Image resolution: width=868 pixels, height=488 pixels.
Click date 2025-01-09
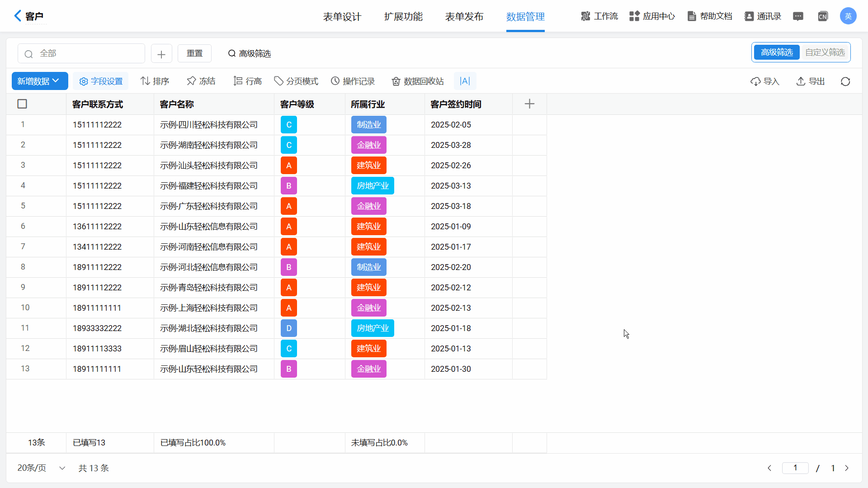[x=451, y=227]
